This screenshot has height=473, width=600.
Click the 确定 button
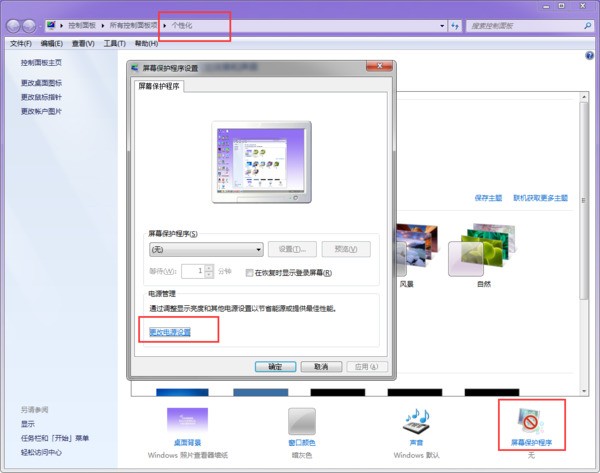(x=276, y=367)
